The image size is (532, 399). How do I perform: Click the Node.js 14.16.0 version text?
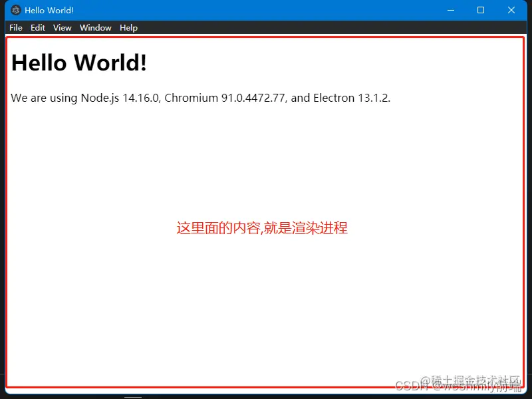[x=120, y=98]
